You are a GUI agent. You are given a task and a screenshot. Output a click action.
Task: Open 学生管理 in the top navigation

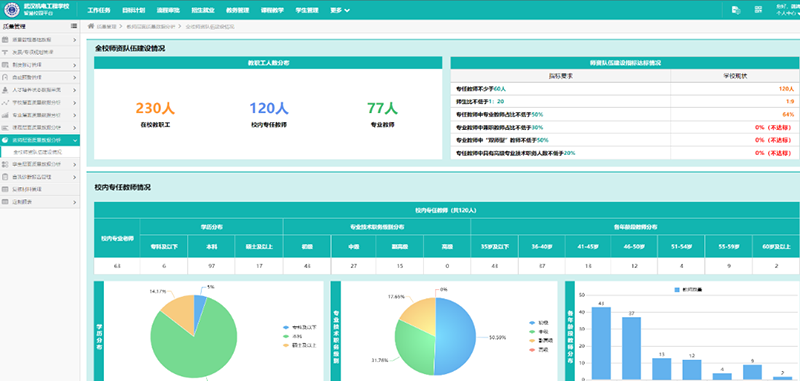coord(307,10)
